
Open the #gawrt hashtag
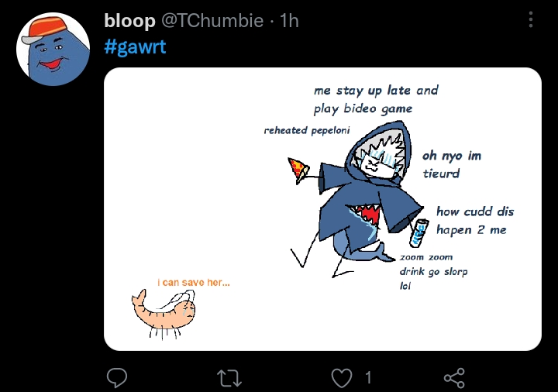coord(135,46)
